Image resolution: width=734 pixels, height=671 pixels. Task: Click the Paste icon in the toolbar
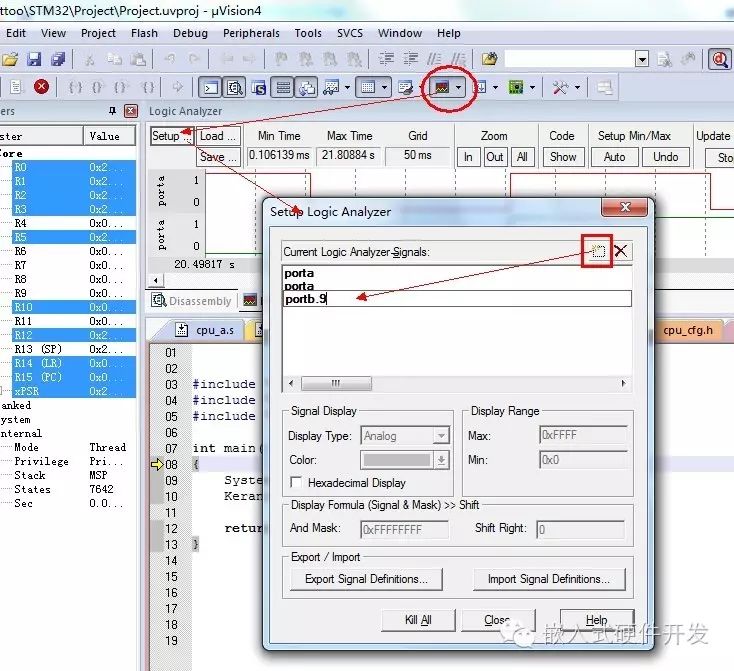coord(138,59)
